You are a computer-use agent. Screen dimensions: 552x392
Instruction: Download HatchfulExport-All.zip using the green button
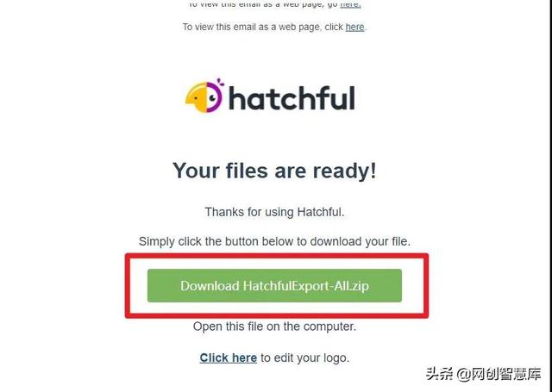click(x=274, y=285)
